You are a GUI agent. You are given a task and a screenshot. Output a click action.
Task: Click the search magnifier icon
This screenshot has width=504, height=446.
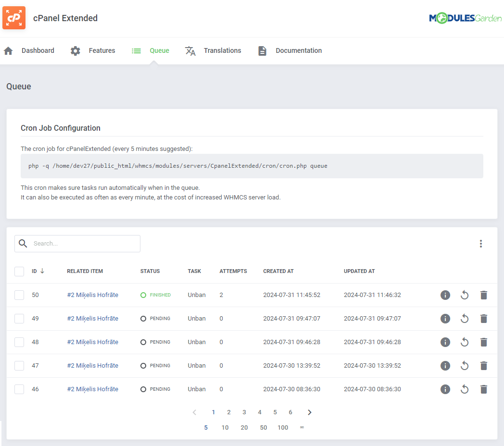(x=23, y=243)
